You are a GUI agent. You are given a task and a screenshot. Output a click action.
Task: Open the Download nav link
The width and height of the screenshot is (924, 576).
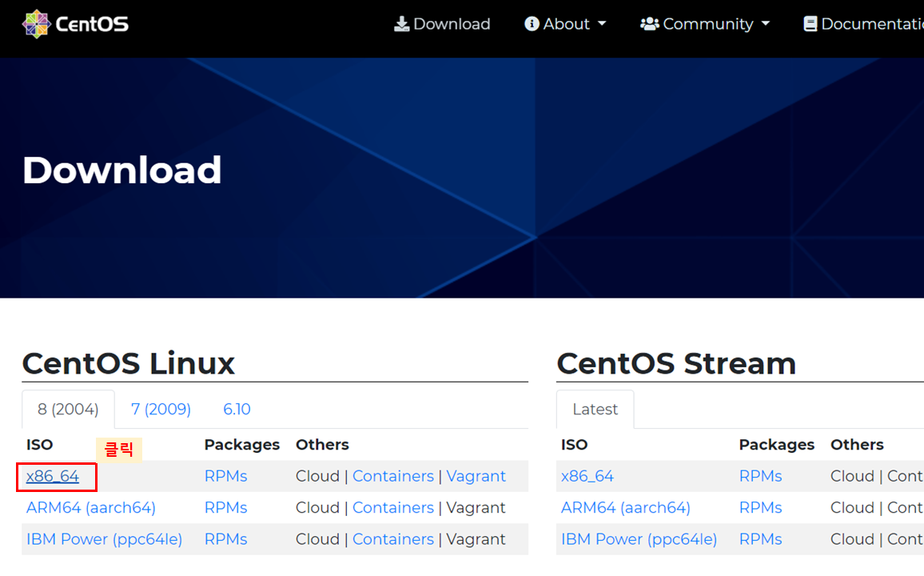(x=442, y=23)
